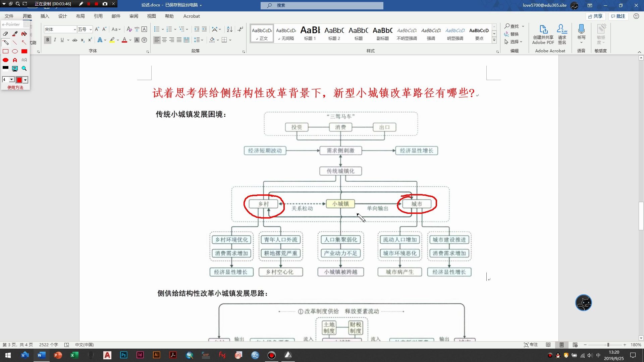The height and width of the screenshot is (362, 644).
Task: Open the e-Pointer red color dropdown
Action: (25, 80)
